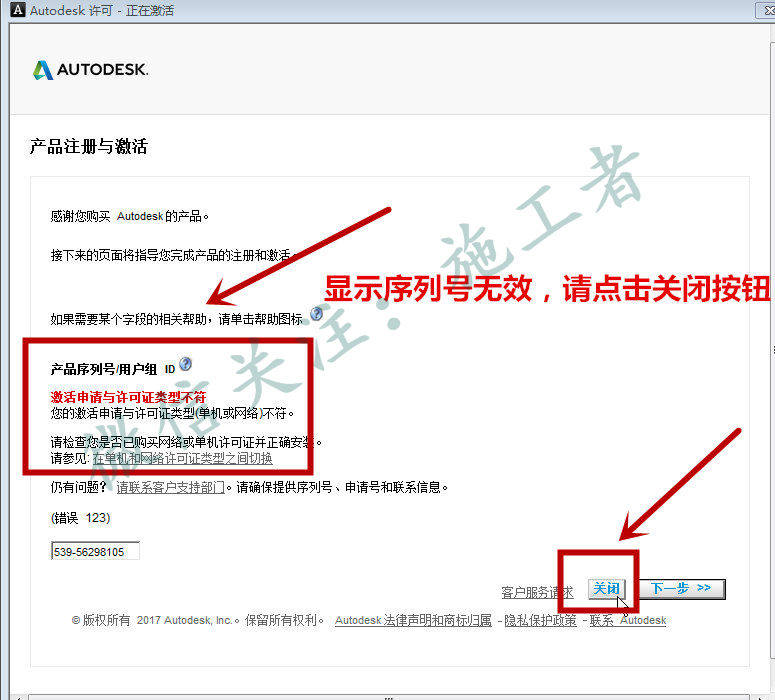
Task: Click the 产品注册与激活 heading
Action: (x=88, y=146)
